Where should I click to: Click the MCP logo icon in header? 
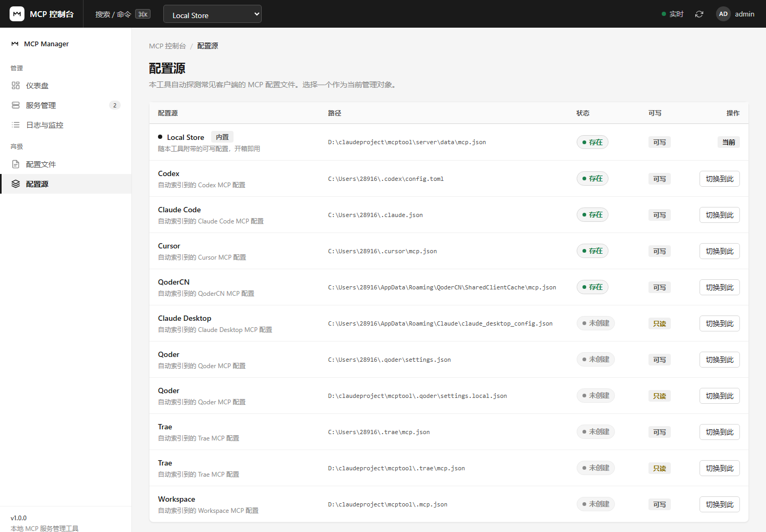17,14
